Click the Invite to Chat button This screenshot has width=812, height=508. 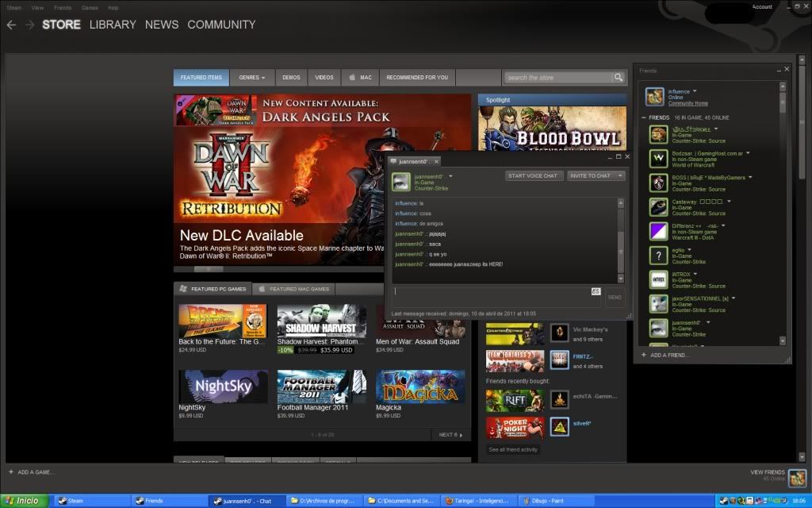point(591,175)
